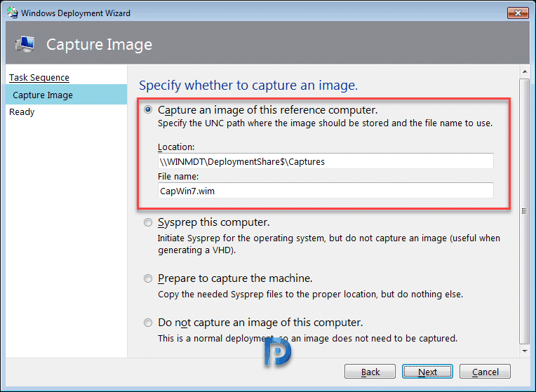536x392 pixels.
Task: Click the vertical scrollbar thumb grip
Action: (524, 211)
